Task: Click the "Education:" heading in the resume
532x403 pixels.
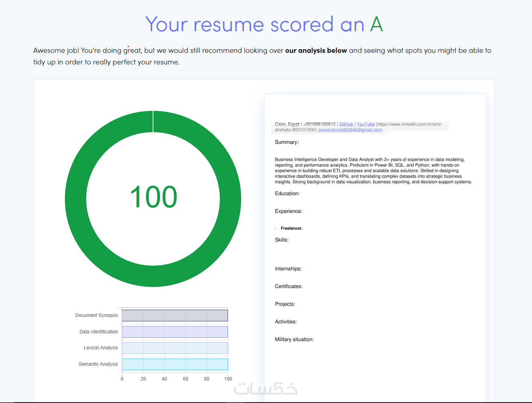Action: coord(287,194)
